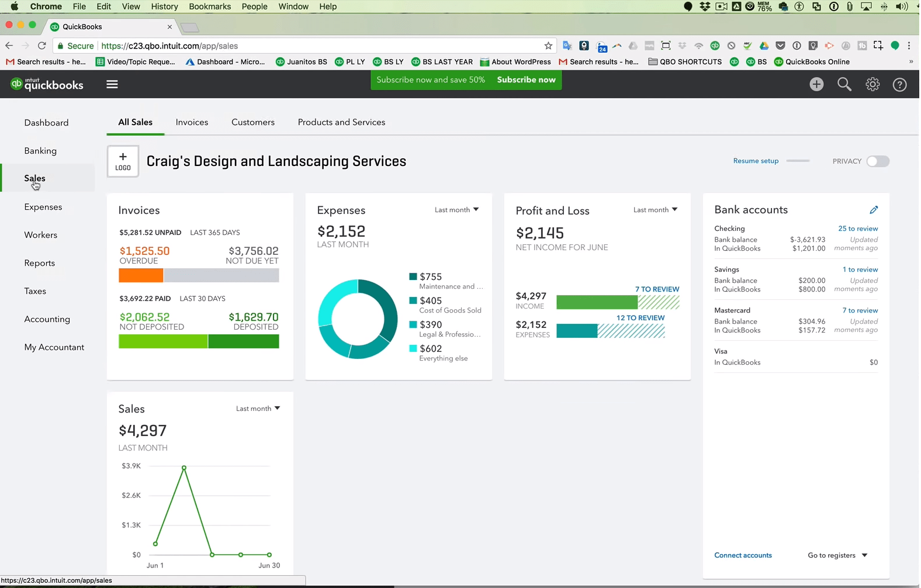This screenshot has width=921, height=588.
Task: Open Sales Last month dropdown
Action: coord(258,409)
